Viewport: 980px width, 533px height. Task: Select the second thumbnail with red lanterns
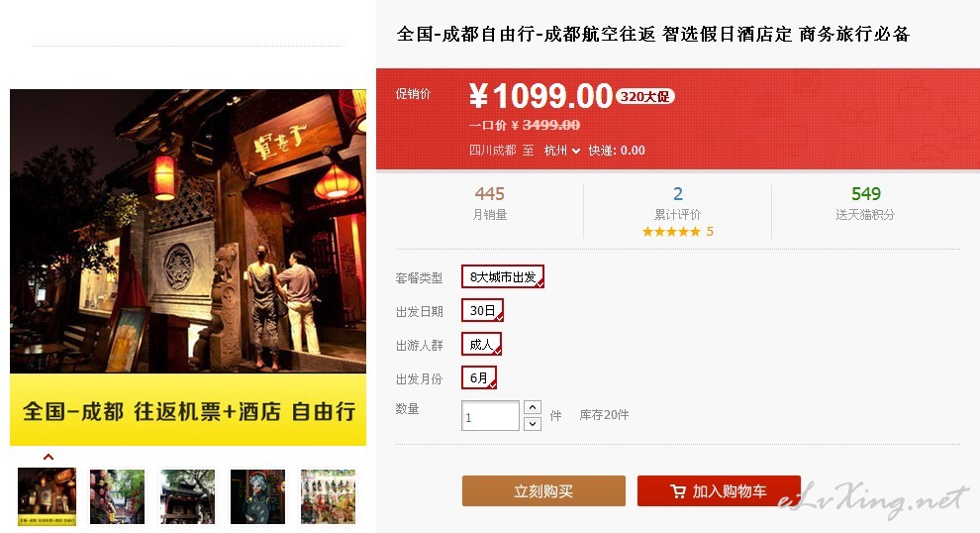(x=117, y=496)
